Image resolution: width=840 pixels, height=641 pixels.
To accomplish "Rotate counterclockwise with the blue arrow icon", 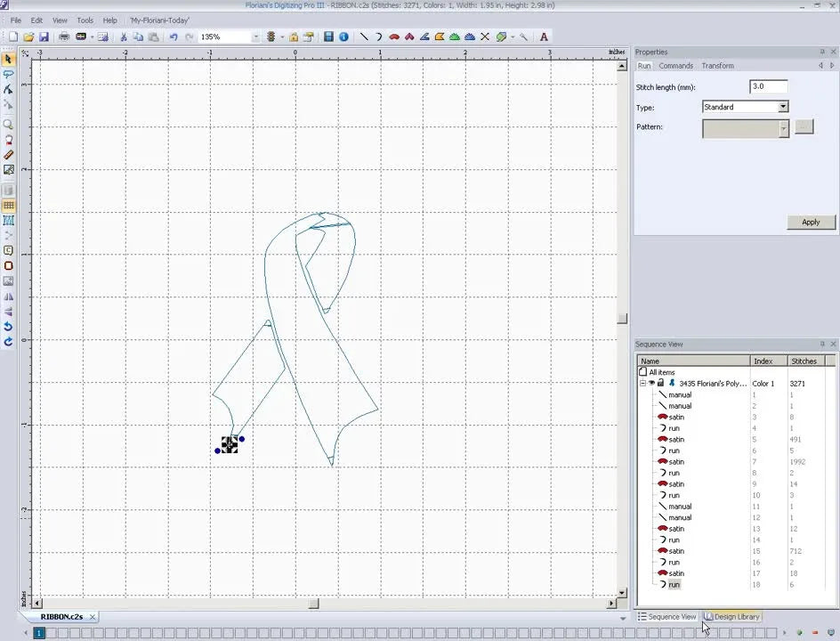I will point(8,327).
